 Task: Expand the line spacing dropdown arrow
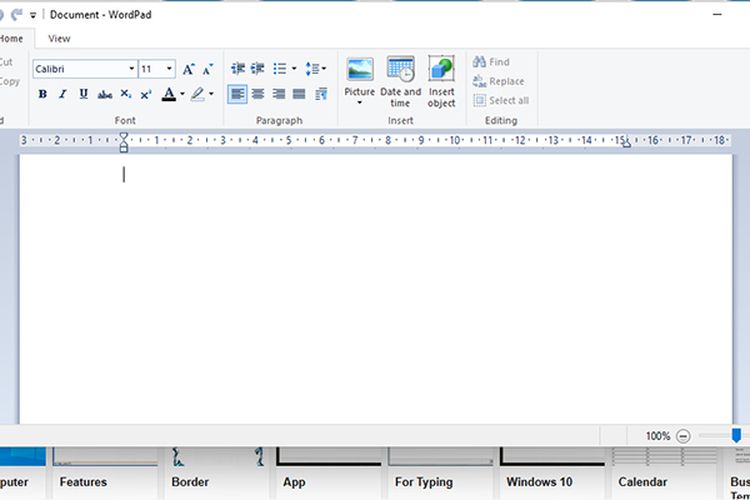(324, 69)
